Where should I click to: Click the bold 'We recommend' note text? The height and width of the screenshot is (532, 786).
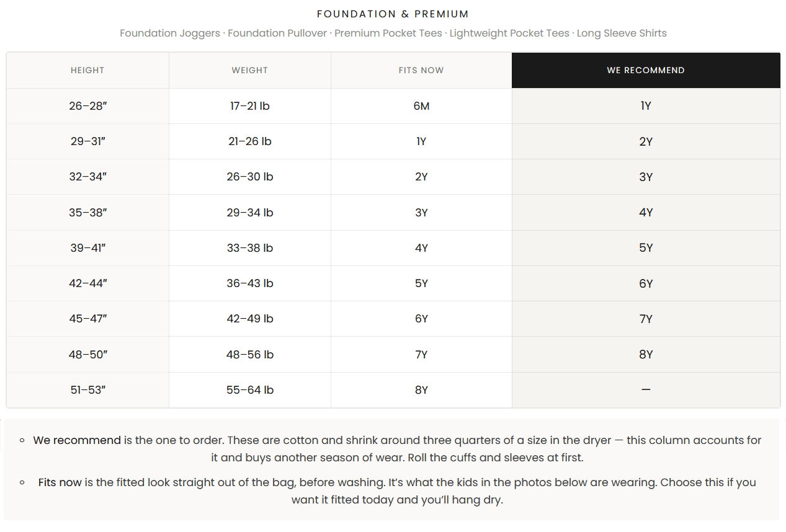(77, 440)
